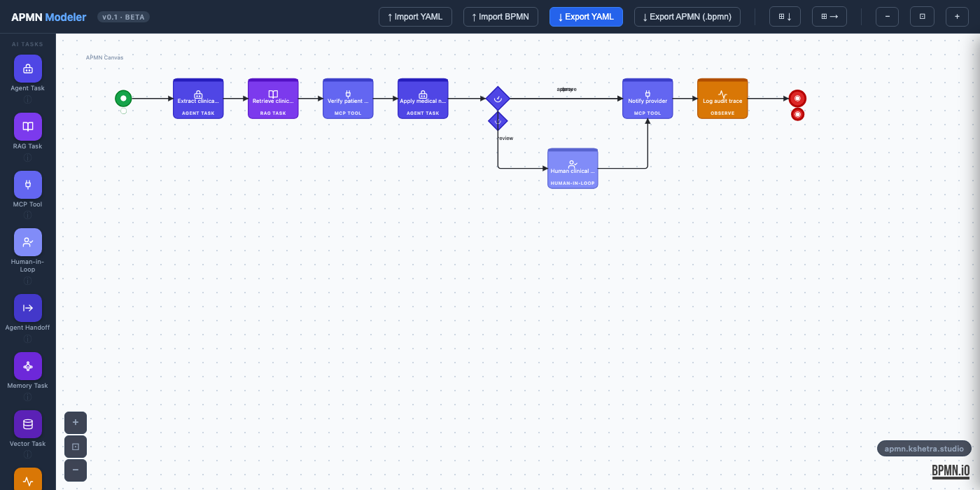Select the upper diamond gateway node
Screen dimensions: 980x490
click(498, 99)
